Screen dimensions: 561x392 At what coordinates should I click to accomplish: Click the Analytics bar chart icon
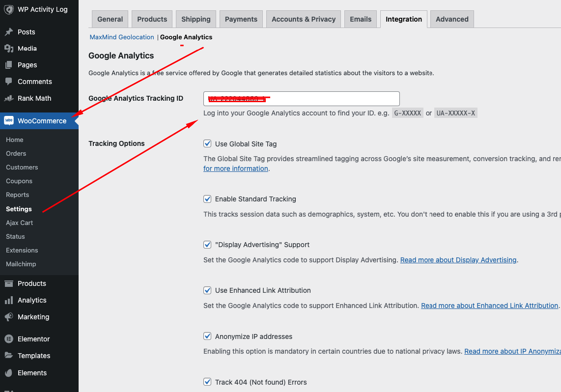[9, 300]
